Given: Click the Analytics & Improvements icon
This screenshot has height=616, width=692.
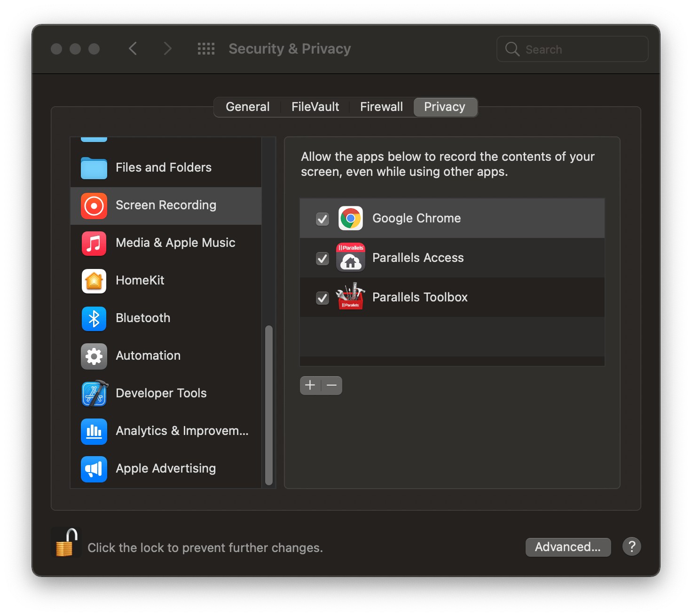Looking at the screenshot, I should (x=94, y=431).
